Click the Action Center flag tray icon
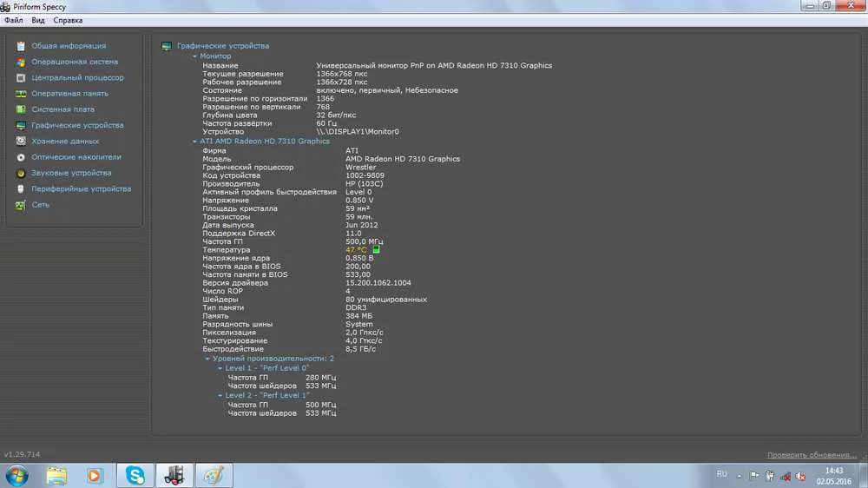Viewport: 868px width, 488px height. [754, 475]
